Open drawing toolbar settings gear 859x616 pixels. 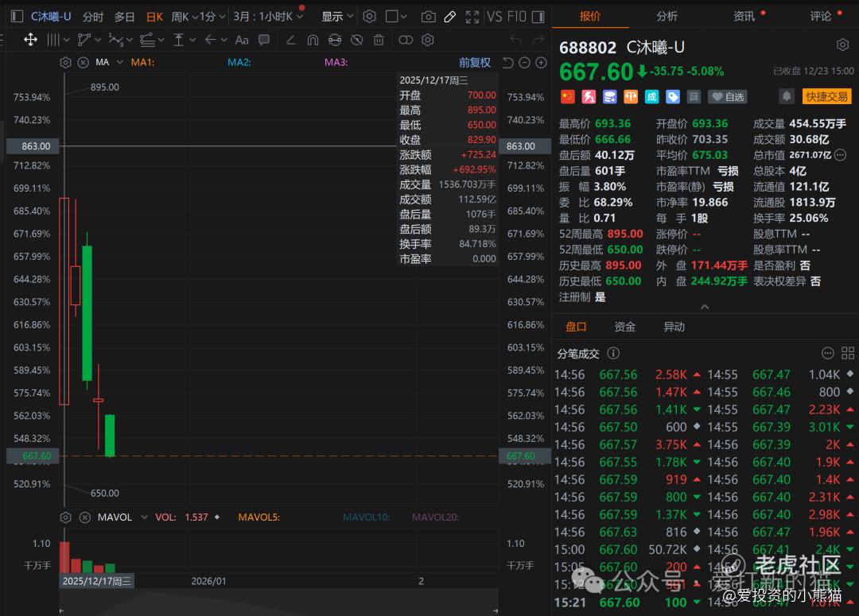click(428, 40)
